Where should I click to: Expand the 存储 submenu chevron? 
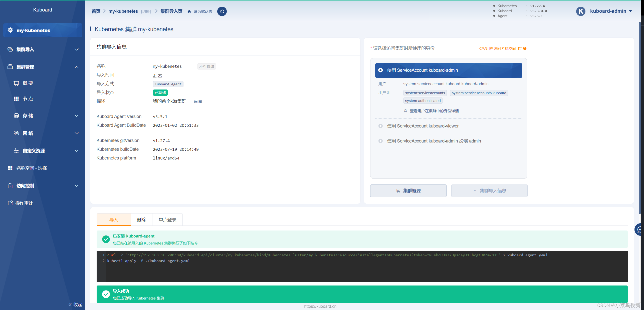coord(77,116)
